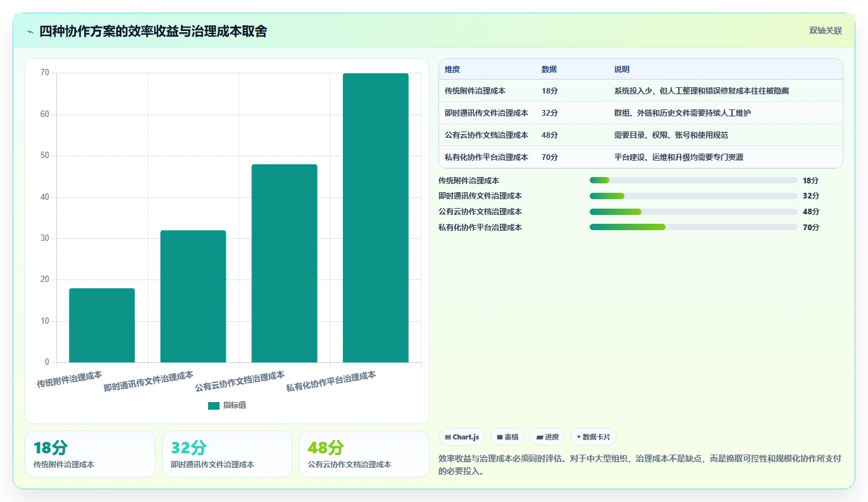
Task: Click the 私有化协作平台治理成本 label in the progress list
Action: coord(480,228)
